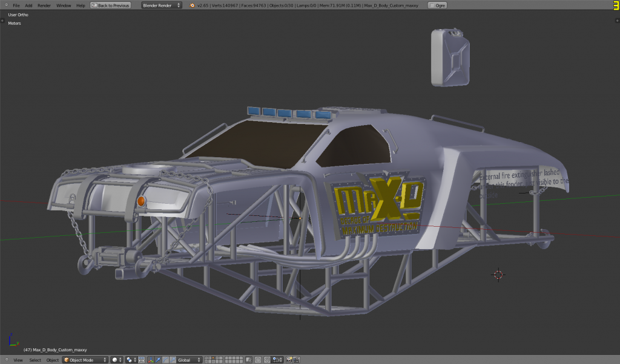Toggle snap during transform
Viewport: 620px width, 364px height.
[x=267, y=360]
